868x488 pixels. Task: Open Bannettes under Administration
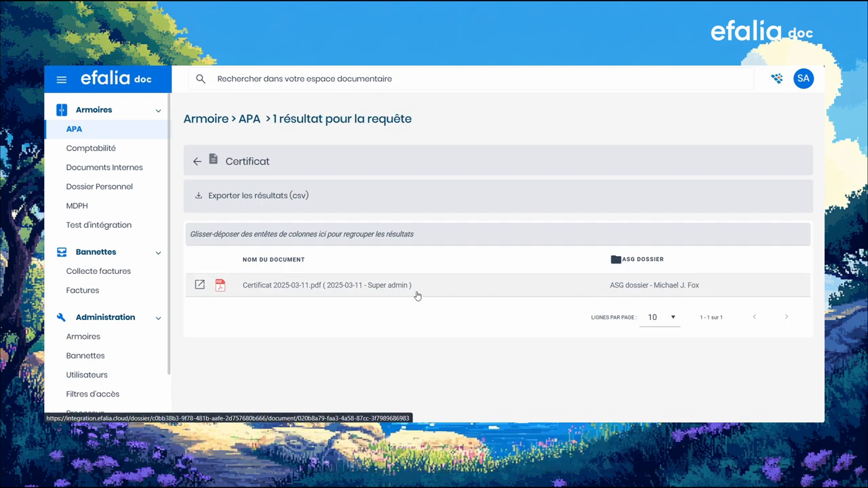(x=85, y=355)
